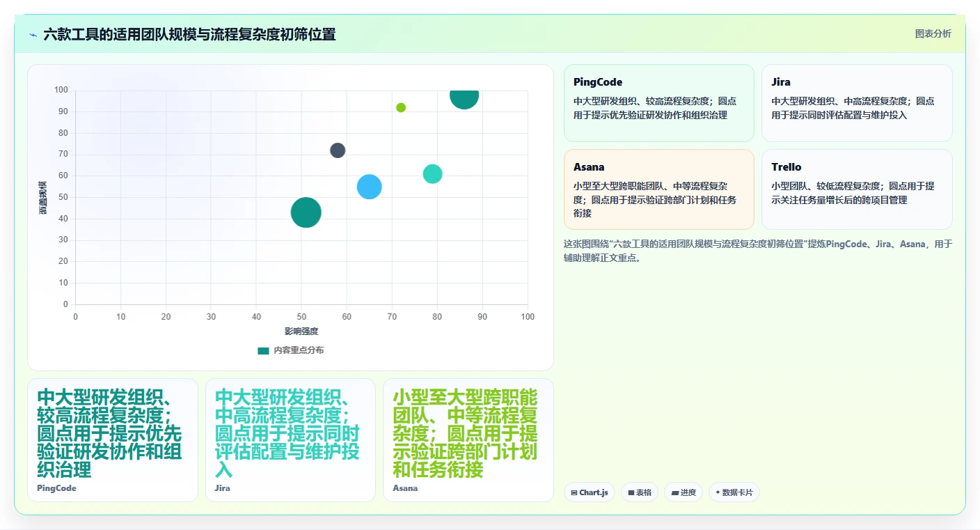Click the small green bubble near 92
The height and width of the screenshot is (530, 980).
[x=401, y=107]
